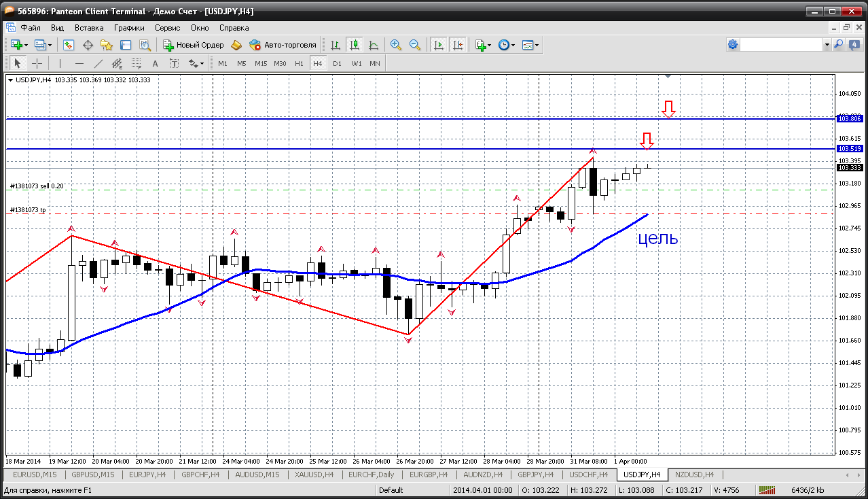
Task: Select the W1 timeframe
Action: (x=356, y=63)
